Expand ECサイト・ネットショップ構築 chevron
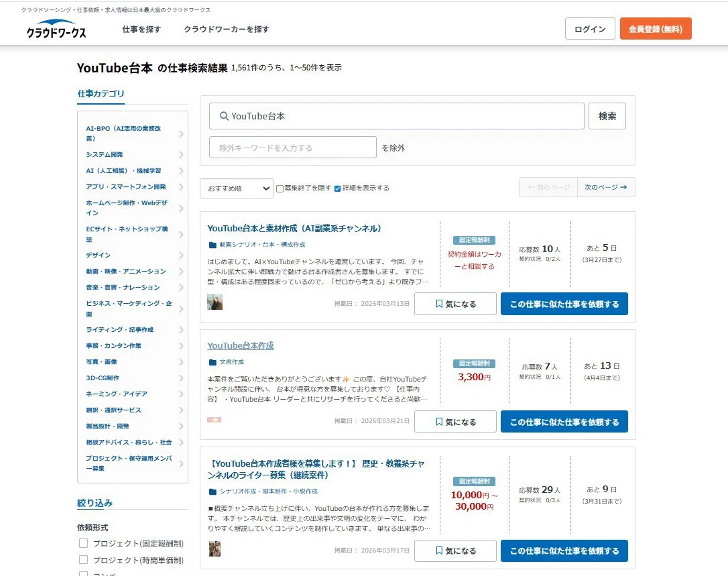 pyautogui.click(x=181, y=234)
